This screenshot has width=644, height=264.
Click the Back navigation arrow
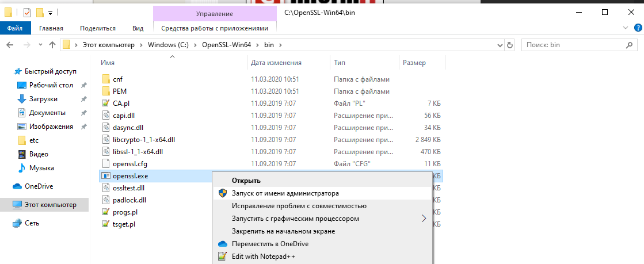(x=10, y=45)
